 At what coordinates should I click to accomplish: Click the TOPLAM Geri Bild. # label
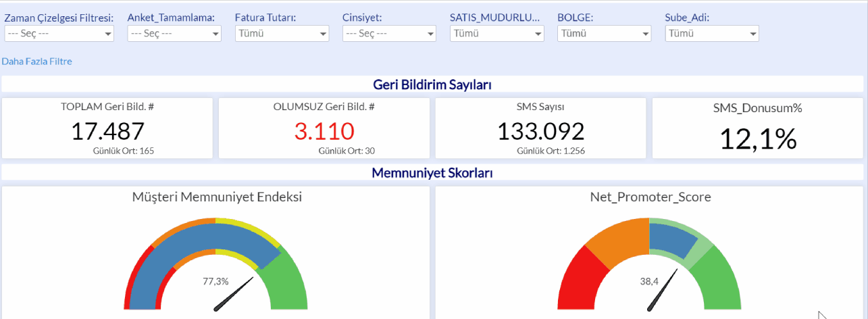(107, 107)
